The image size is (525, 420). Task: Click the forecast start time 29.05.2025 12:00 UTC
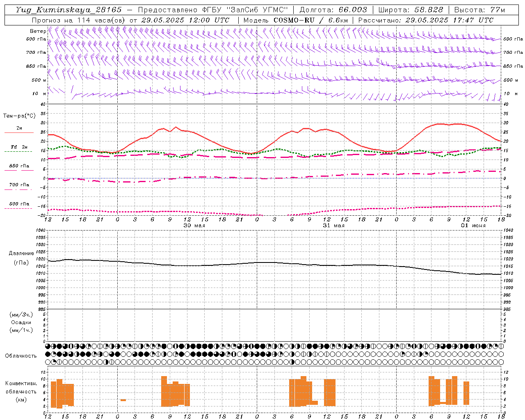tap(185, 20)
